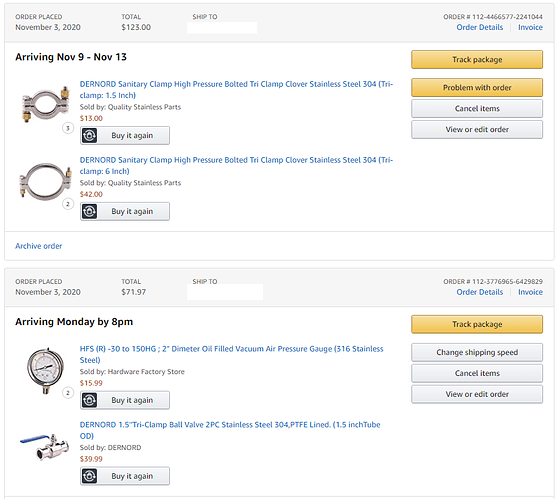This screenshot has height=499, width=558.
Task: Click Buy it again icon for ball valve
Action: [x=89, y=476]
